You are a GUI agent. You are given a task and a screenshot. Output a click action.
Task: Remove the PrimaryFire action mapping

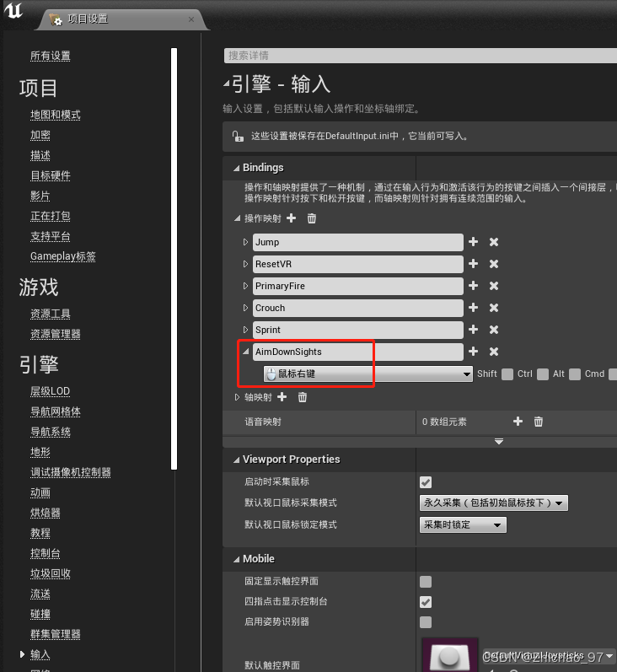(x=494, y=286)
